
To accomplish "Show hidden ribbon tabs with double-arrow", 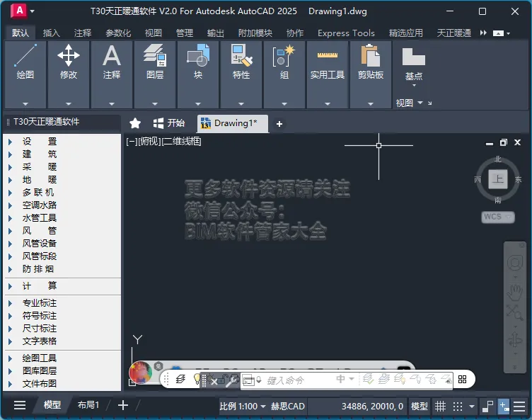I will [x=483, y=33].
